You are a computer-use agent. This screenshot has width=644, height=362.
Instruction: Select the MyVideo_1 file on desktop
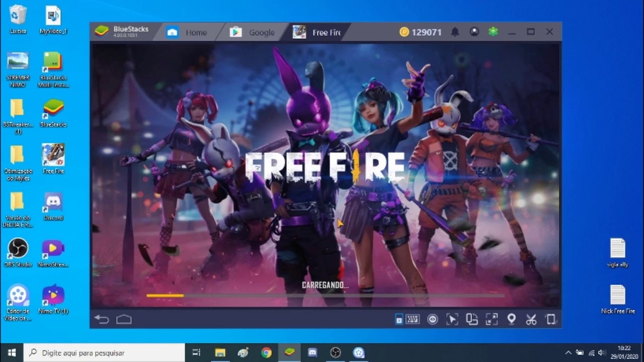[x=53, y=19]
